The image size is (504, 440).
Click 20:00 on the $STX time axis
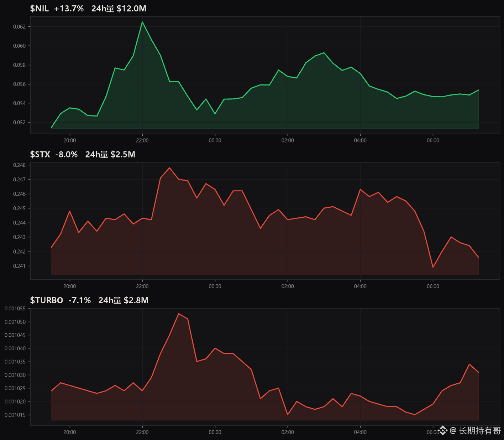click(70, 286)
